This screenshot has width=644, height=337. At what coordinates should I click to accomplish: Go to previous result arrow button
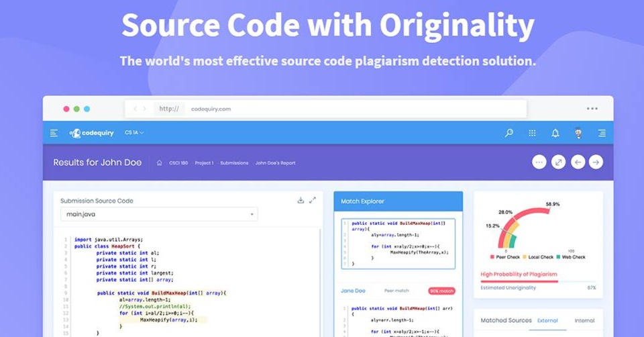coord(578,162)
